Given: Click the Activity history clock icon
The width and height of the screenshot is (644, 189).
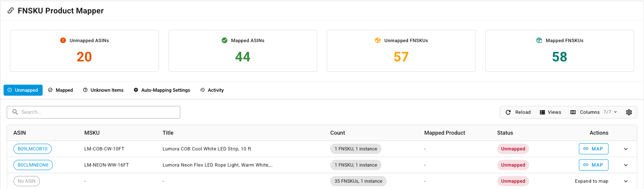Looking at the screenshot, I should [x=202, y=90].
